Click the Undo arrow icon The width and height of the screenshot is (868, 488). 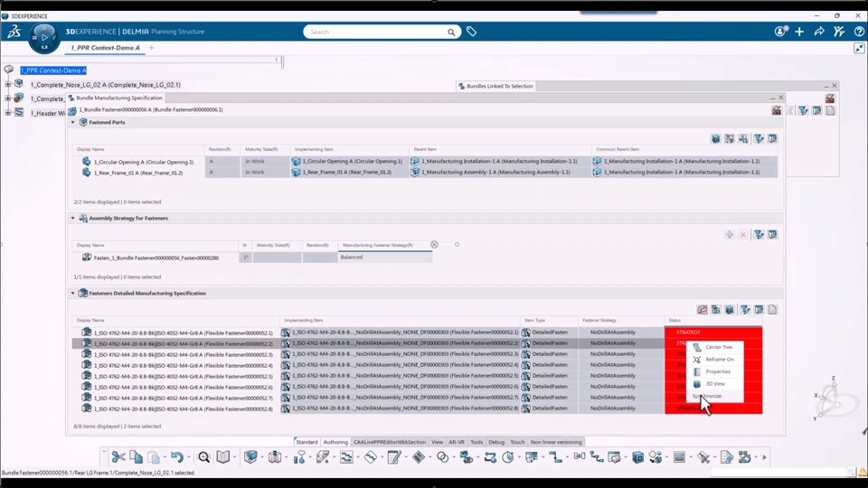point(176,457)
